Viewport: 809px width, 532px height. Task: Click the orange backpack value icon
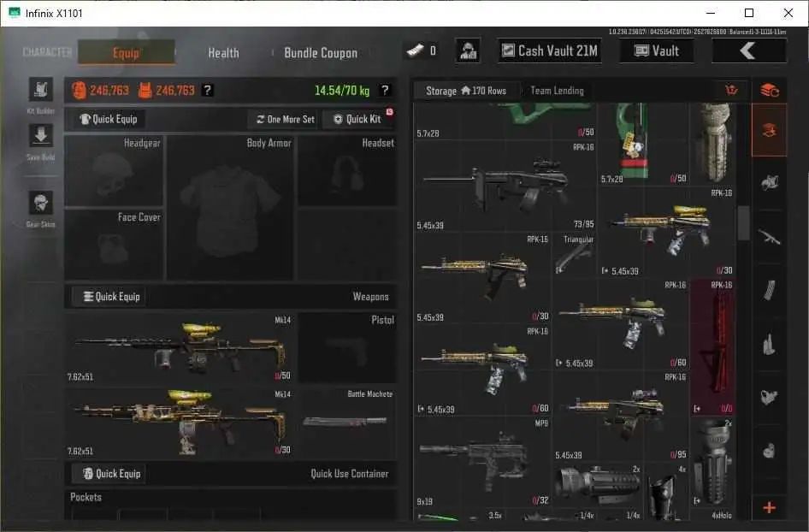(79, 91)
